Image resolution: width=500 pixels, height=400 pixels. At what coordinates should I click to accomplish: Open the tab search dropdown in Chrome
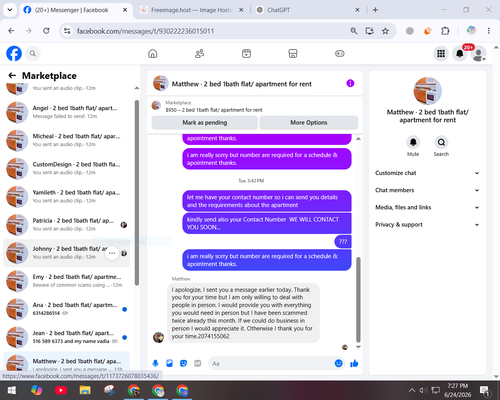click(10, 10)
